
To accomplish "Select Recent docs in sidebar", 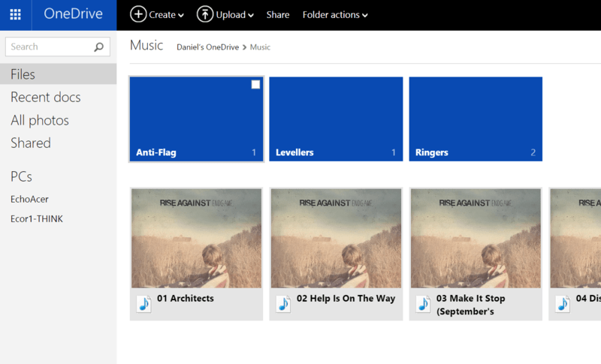I will point(45,98).
